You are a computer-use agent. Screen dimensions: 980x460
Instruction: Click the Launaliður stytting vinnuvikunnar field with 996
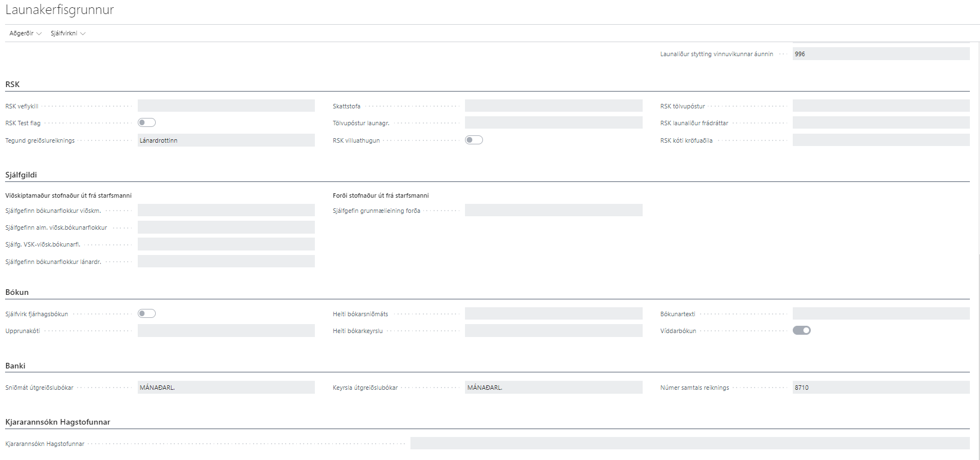point(880,54)
